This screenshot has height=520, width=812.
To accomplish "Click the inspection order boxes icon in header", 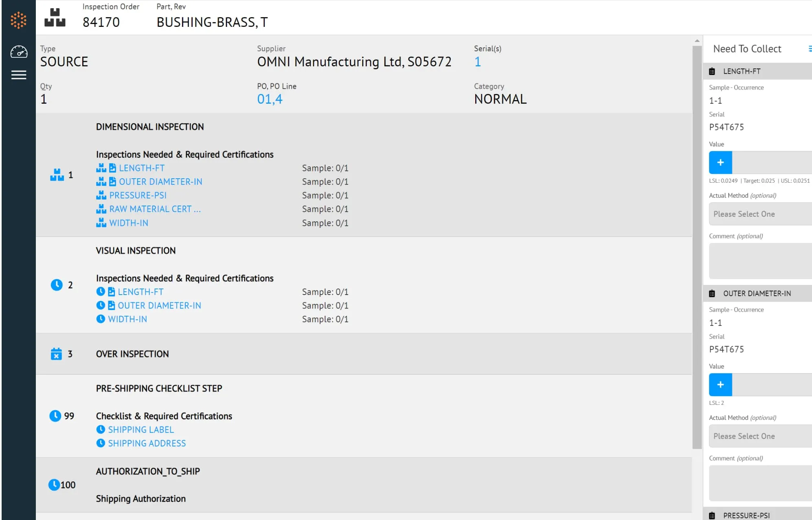I will click(x=55, y=17).
